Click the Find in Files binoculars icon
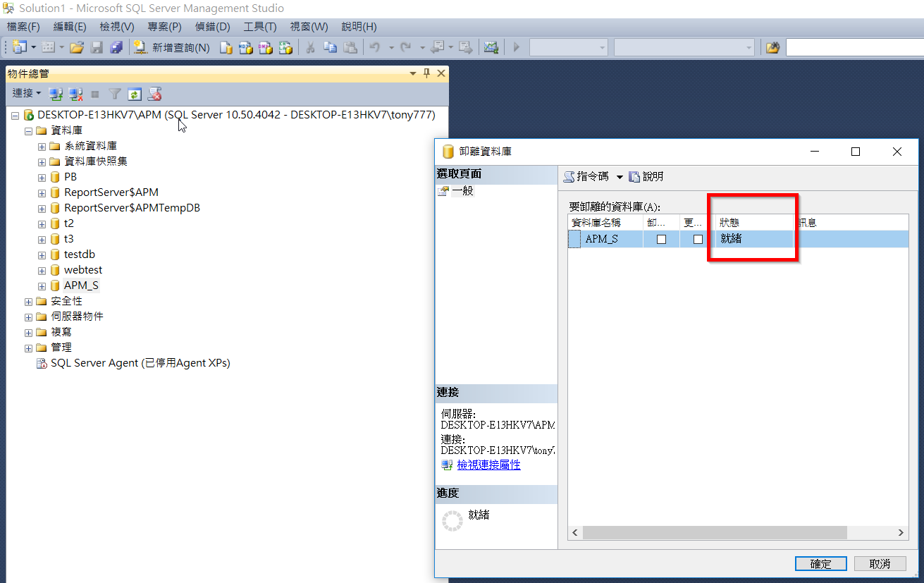 pos(773,47)
